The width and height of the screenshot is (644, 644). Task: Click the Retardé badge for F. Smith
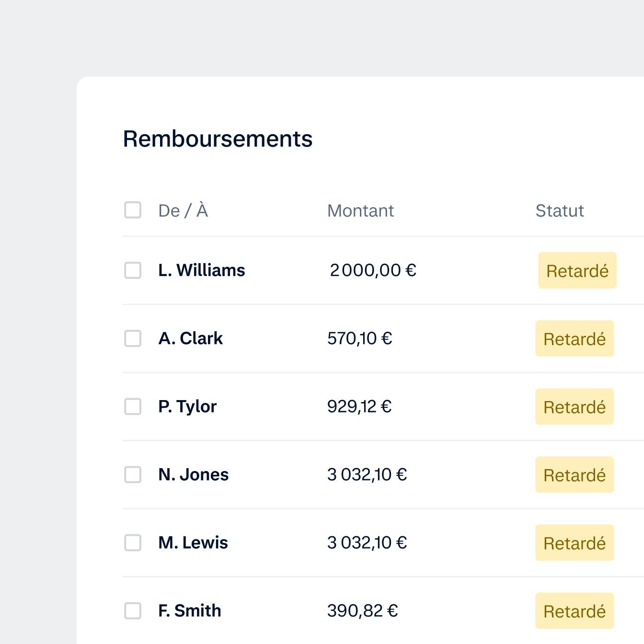[x=574, y=611]
